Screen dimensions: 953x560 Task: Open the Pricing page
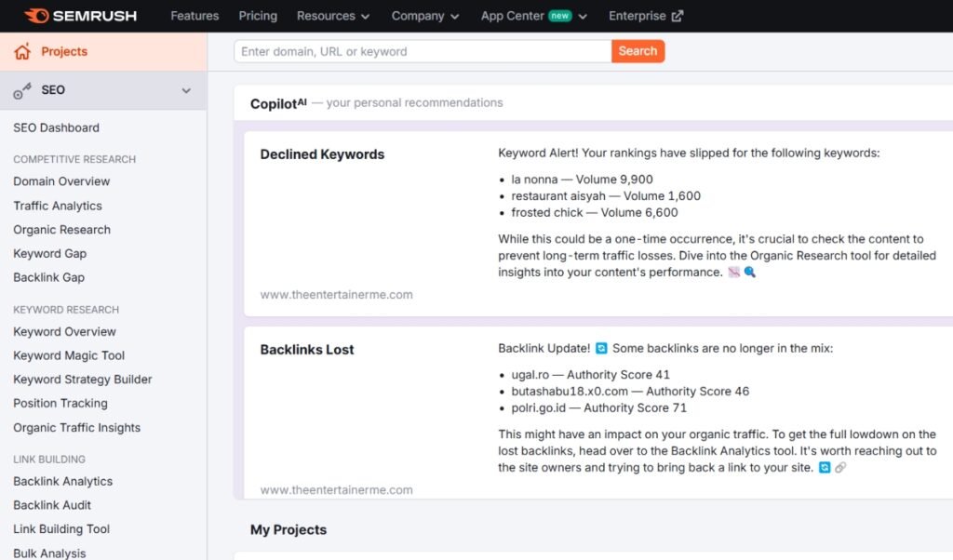coord(258,16)
